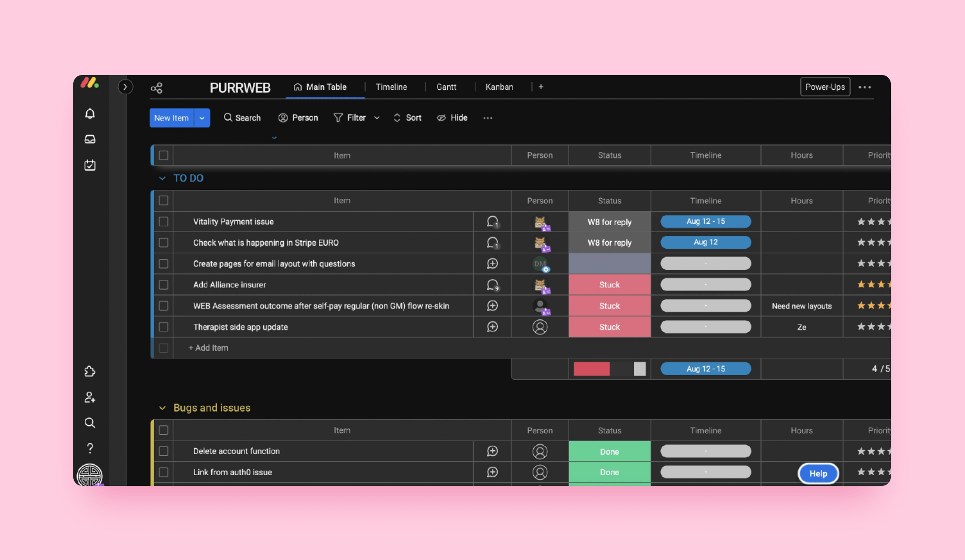
Task: Collapse the TO DO group
Action: 162,178
